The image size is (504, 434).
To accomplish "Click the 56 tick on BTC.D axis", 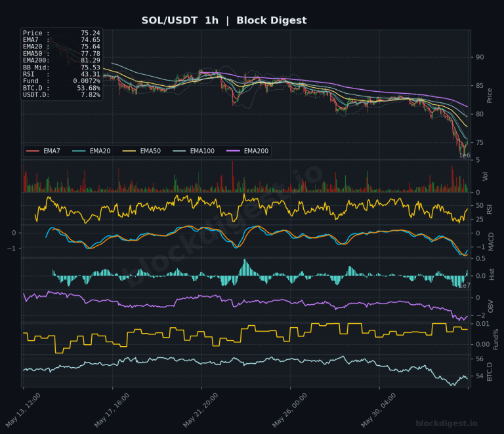I will click(480, 359).
